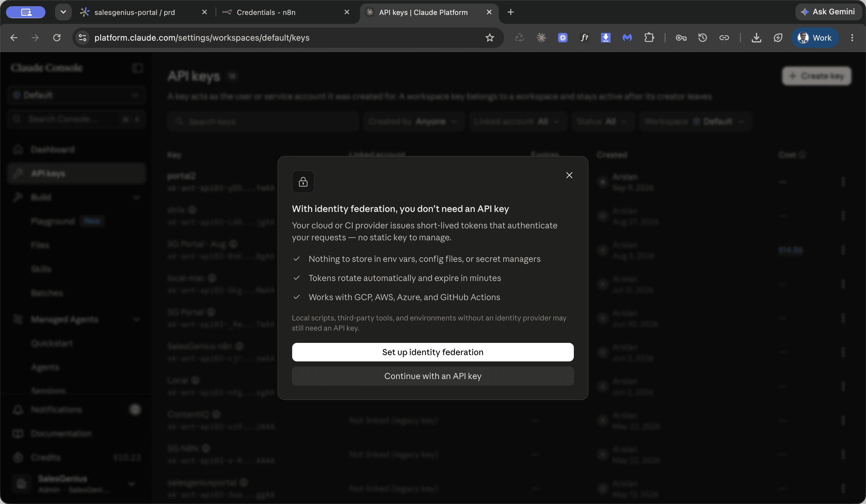Click the Search Console field in sidebar

(x=76, y=119)
